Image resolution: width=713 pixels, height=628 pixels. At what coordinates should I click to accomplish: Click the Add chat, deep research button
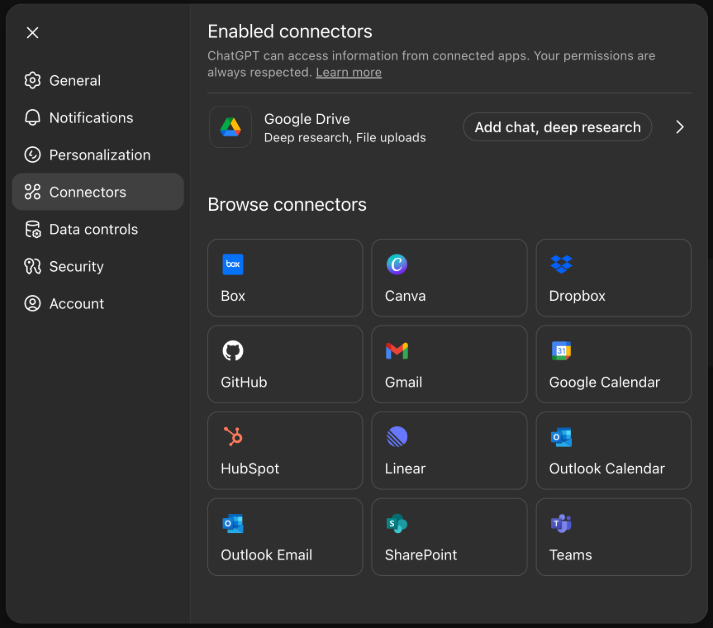pyautogui.click(x=557, y=127)
